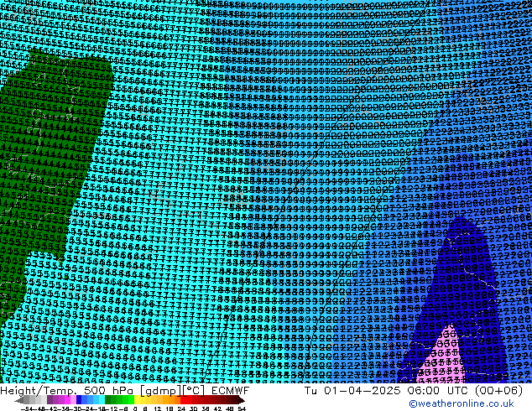Click the dark green legend swatch near -12
Image resolution: width=532 pixels, height=411 pixels.
[x=107, y=400]
